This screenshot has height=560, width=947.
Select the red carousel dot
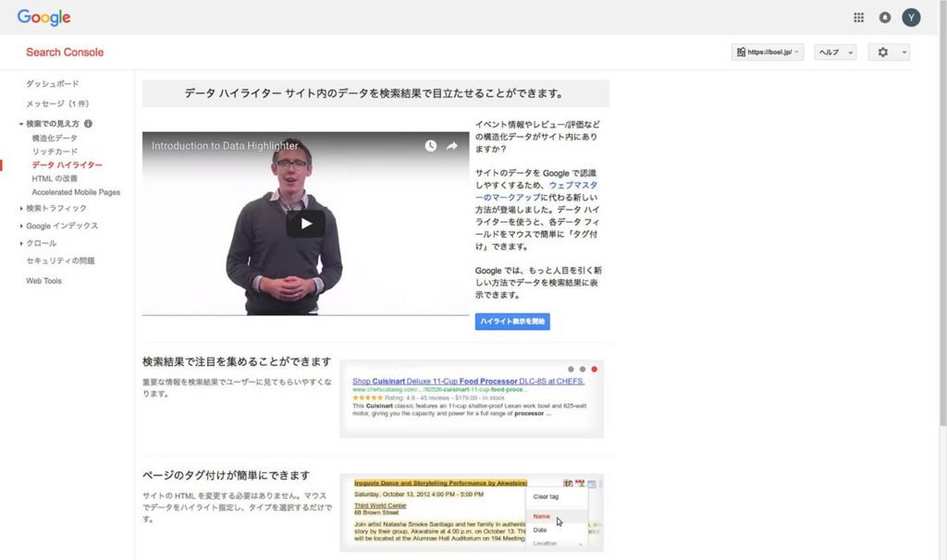595,370
